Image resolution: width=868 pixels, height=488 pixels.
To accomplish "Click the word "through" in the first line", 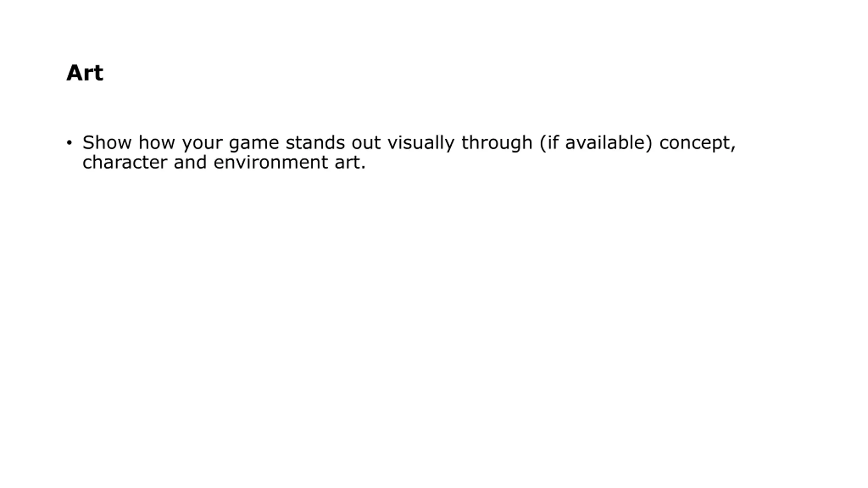I will pos(497,143).
